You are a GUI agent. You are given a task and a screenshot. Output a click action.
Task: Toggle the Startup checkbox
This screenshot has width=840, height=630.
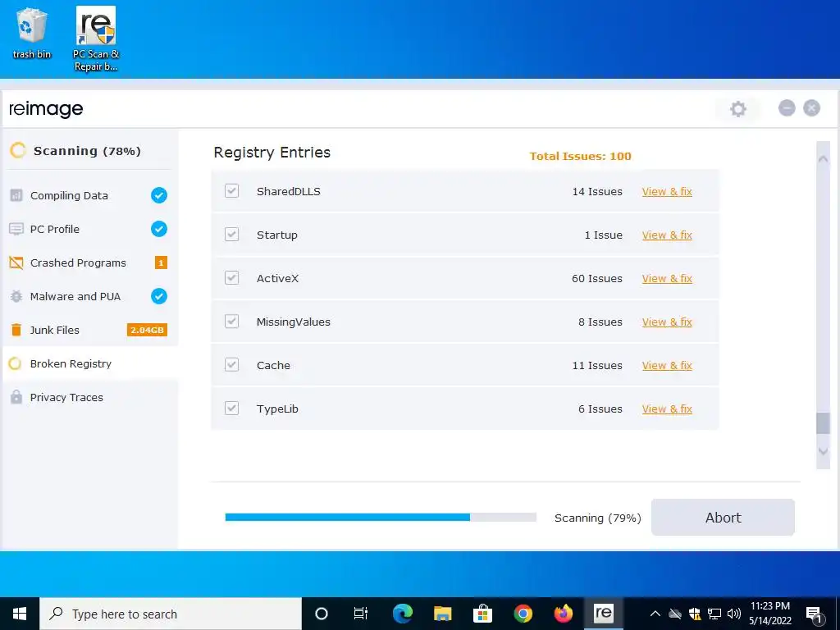231,234
